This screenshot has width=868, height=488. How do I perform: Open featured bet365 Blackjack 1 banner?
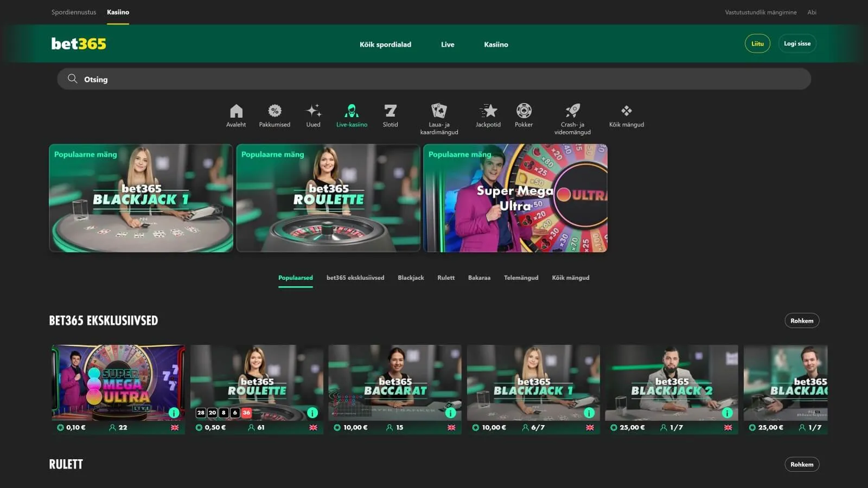tap(141, 198)
